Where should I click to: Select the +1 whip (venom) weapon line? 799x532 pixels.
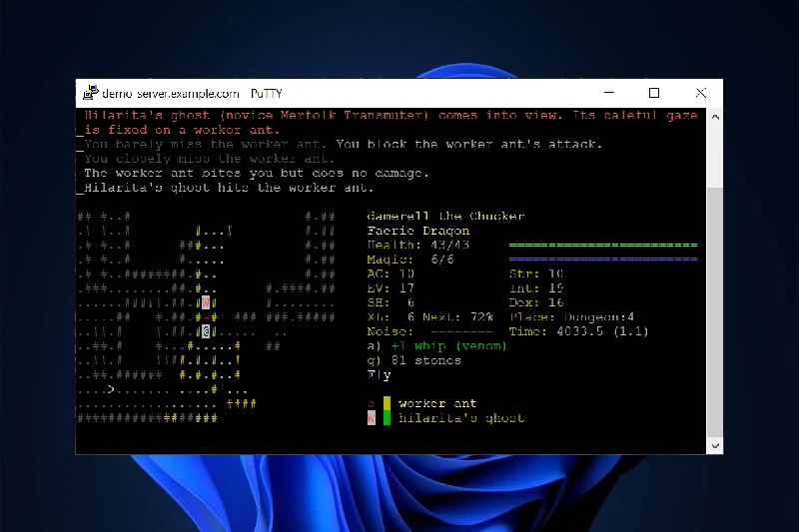tap(436, 346)
